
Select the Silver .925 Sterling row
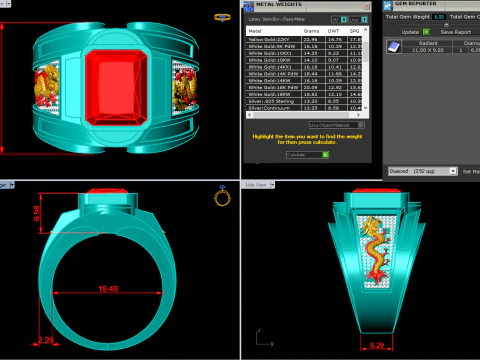pos(304,101)
